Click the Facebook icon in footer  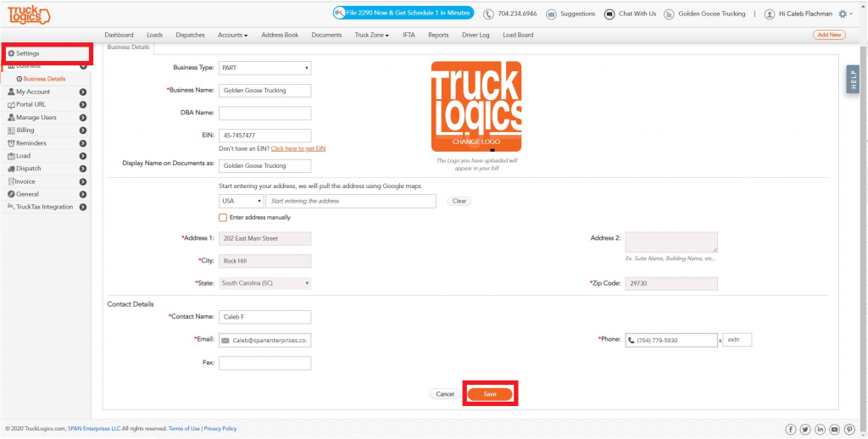click(x=791, y=429)
